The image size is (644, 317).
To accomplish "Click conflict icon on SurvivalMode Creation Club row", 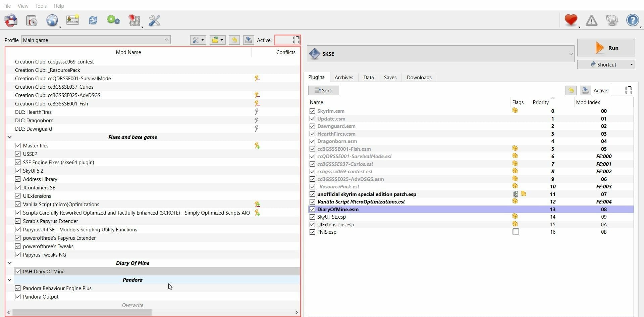I will pos(257,78).
